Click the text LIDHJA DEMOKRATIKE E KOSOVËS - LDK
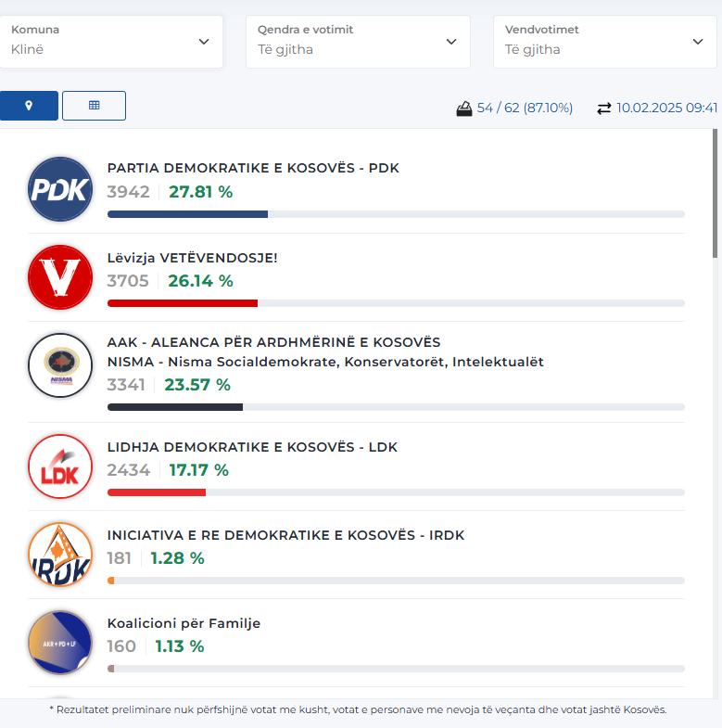This screenshot has width=722, height=728. coord(252,447)
